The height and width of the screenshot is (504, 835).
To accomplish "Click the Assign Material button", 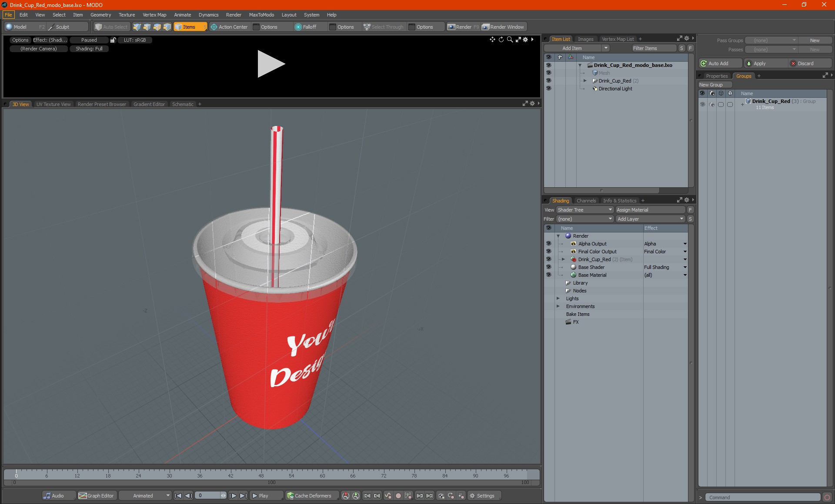I will coord(650,210).
